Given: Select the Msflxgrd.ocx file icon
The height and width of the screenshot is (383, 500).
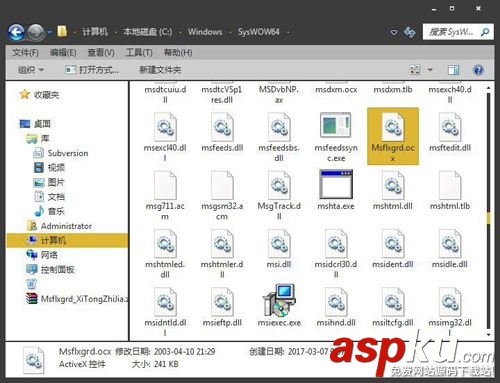Looking at the screenshot, I should (392, 127).
